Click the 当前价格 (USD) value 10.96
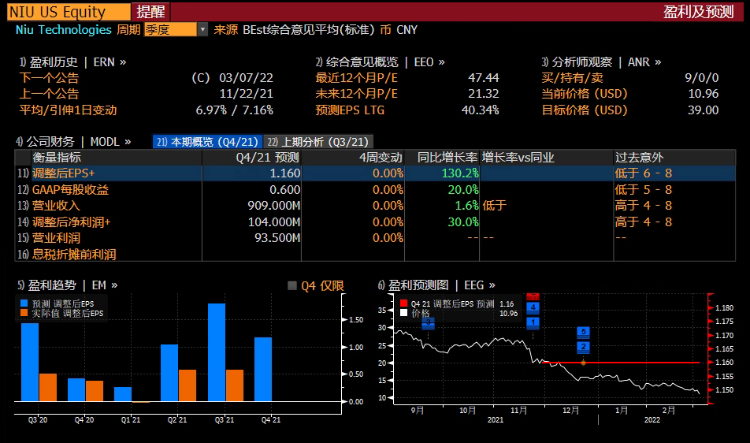The height and width of the screenshot is (443, 750). click(x=703, y=94)
